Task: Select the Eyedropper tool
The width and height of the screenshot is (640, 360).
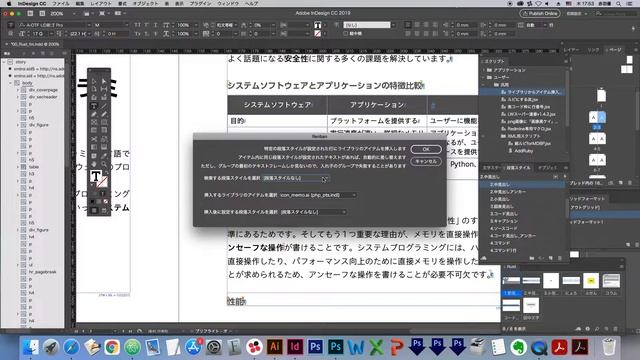Action: point(104,156)
